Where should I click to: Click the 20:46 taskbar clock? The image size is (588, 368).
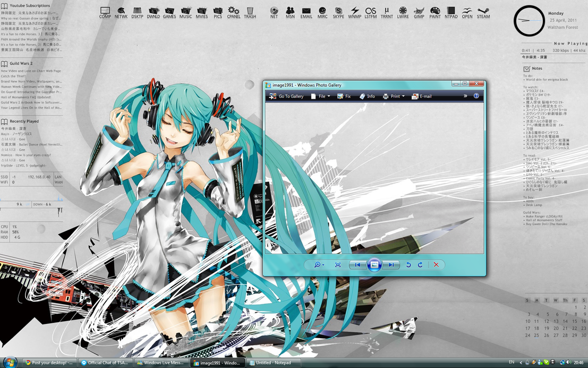pyautogui.click(x=578, y=363)
